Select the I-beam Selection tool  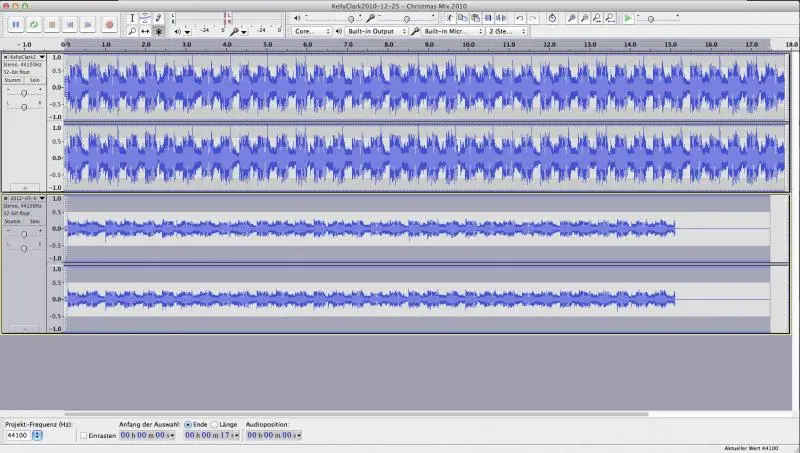pyautogui.click(x=132, y=18)
